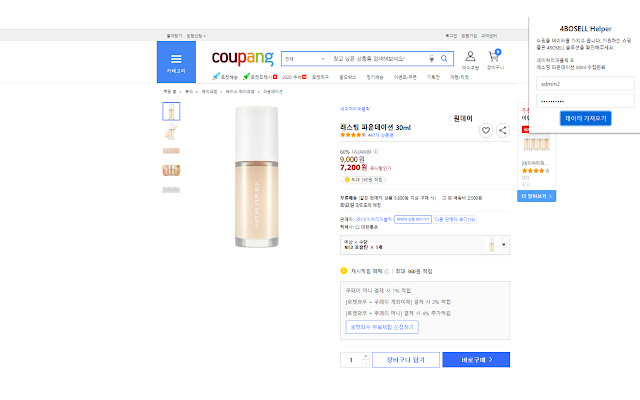Open the color and quantity option dropdown
Screen dimensions: 640x400
(504, 243)
